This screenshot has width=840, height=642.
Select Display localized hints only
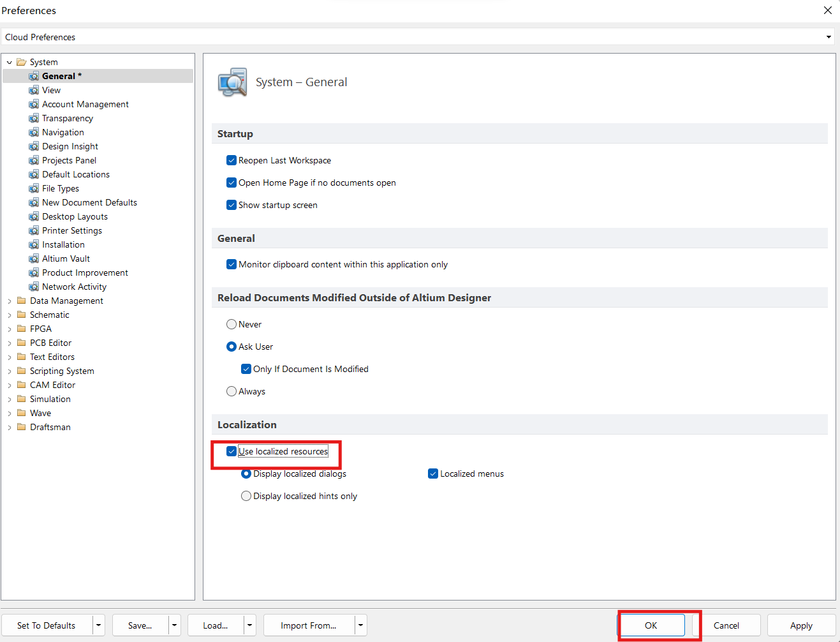click(246, 496)
